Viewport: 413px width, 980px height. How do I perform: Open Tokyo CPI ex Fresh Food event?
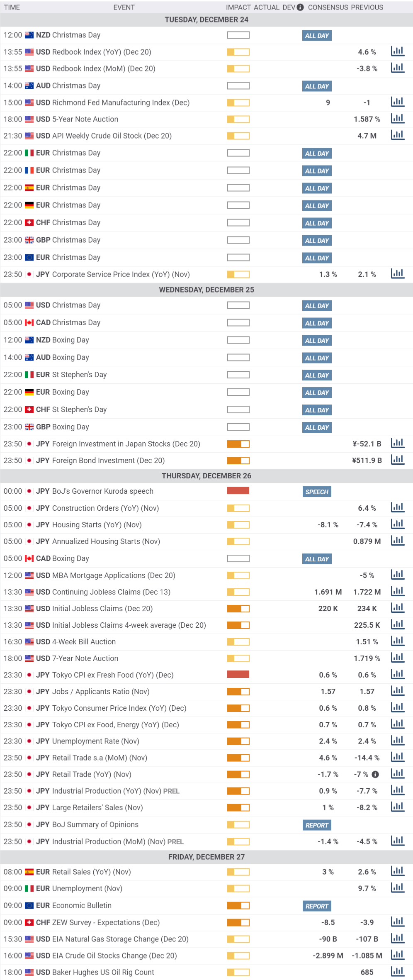[x=112, y=675]
